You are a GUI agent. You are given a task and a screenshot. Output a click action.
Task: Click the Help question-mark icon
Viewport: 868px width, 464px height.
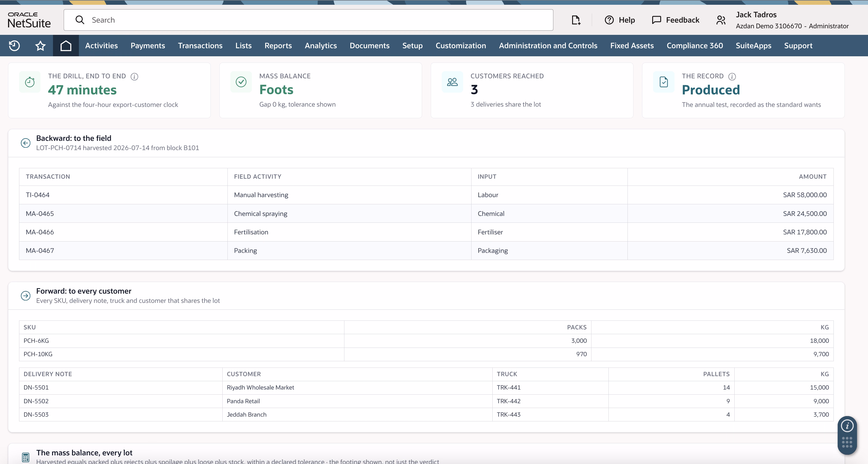(x=609, y=20)
